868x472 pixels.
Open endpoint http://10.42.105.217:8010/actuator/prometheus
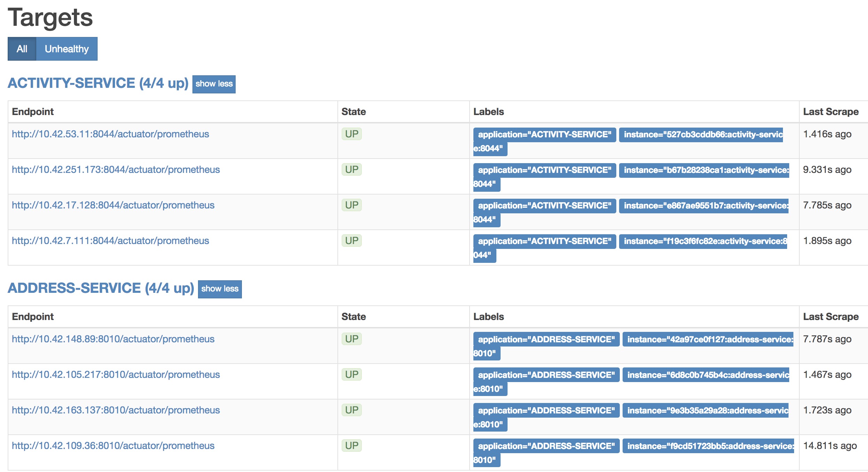point(116,375)
